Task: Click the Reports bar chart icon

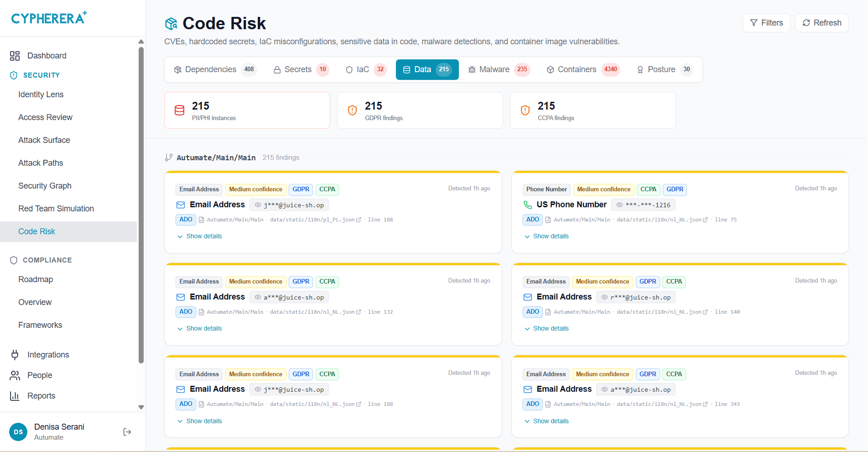Action: pos(15,396)
